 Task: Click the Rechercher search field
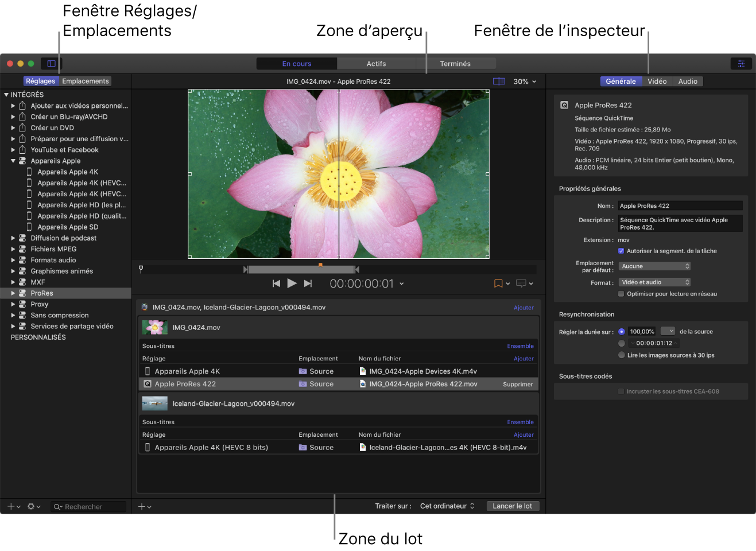[88, 507]
